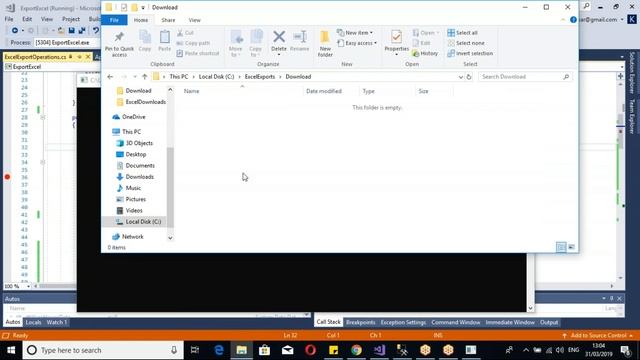Open the File tab in Explorer

point(114,20)
